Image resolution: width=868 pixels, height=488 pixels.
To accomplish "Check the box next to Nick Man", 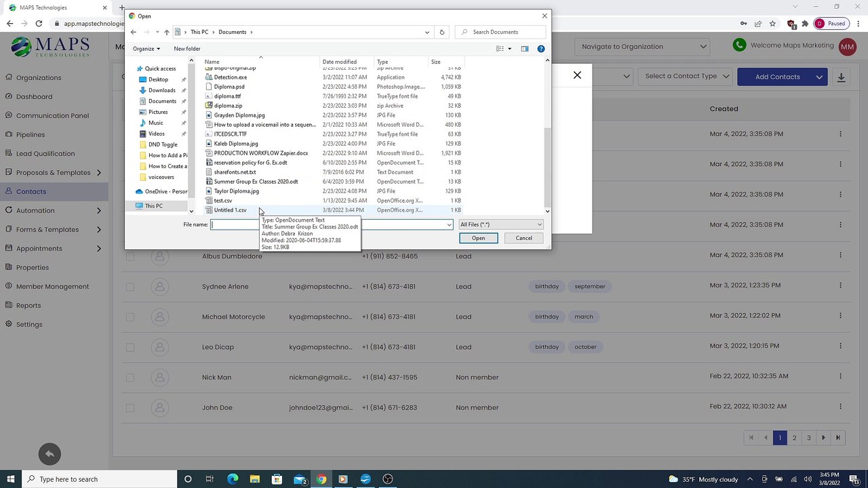I will click(130, 377).
